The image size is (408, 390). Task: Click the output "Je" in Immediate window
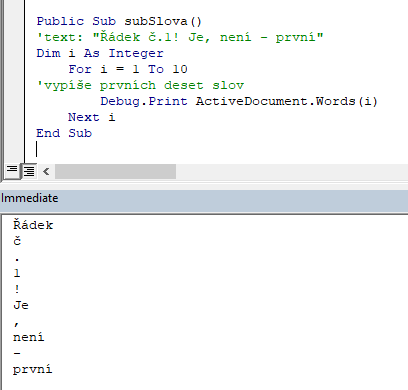(x=21, y=305)
